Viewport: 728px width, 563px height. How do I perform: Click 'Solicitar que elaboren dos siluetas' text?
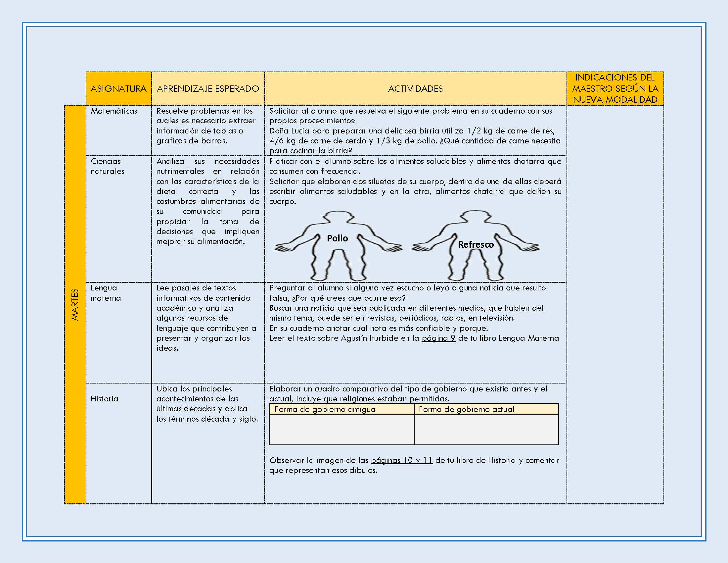pos(415,191)
